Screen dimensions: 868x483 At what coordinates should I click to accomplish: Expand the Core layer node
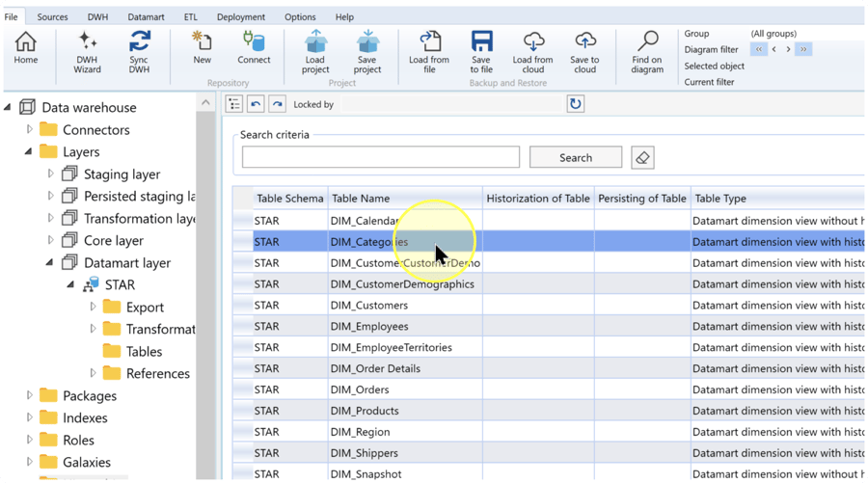coord(50,239)
